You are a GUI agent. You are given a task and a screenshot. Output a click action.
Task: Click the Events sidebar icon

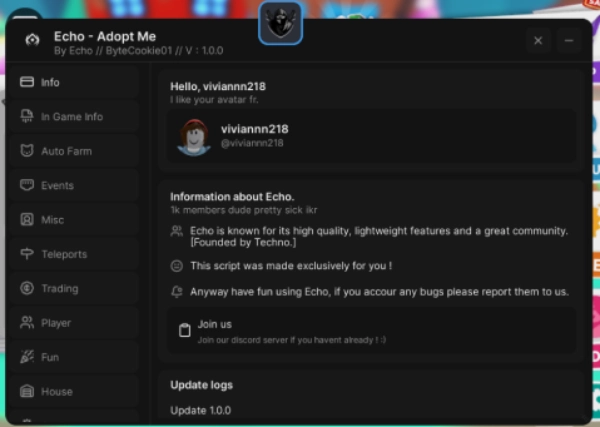pyautogui.click(x=27, y=185)
